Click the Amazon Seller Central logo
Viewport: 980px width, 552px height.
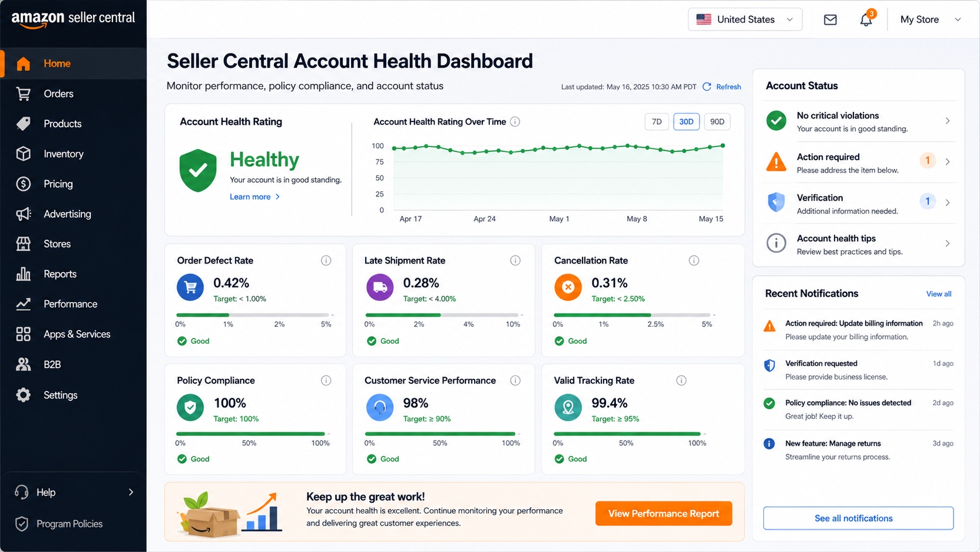click(x=73, y=19)
